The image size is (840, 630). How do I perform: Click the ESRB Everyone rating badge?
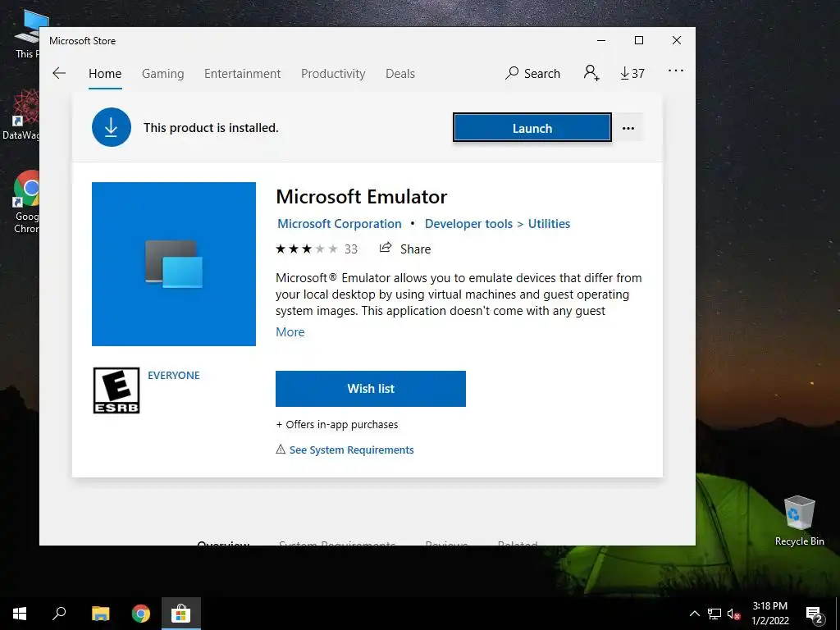tap(116, 390)
